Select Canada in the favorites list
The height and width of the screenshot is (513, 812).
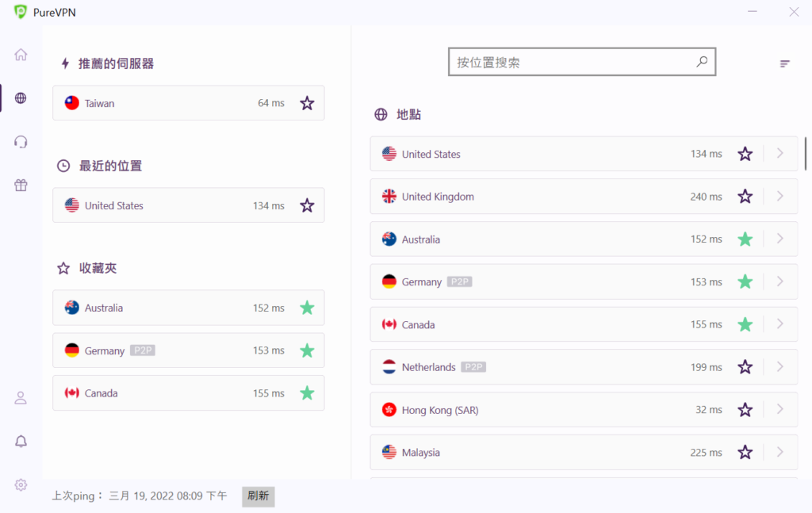[x=189, y=393]
